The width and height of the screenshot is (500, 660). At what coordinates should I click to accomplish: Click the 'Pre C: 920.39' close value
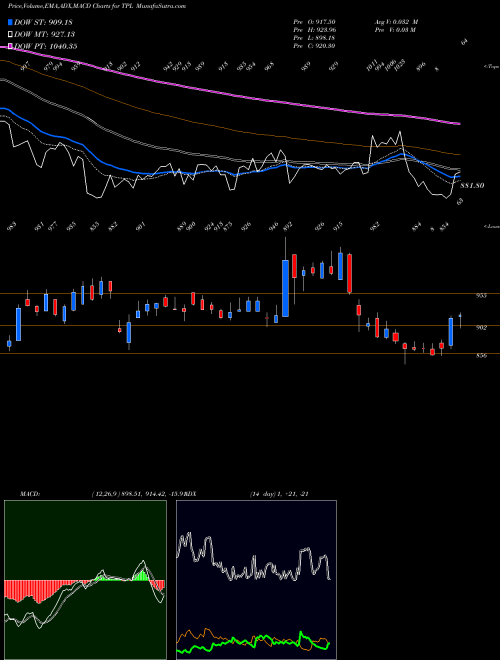(x=314, y=46)
